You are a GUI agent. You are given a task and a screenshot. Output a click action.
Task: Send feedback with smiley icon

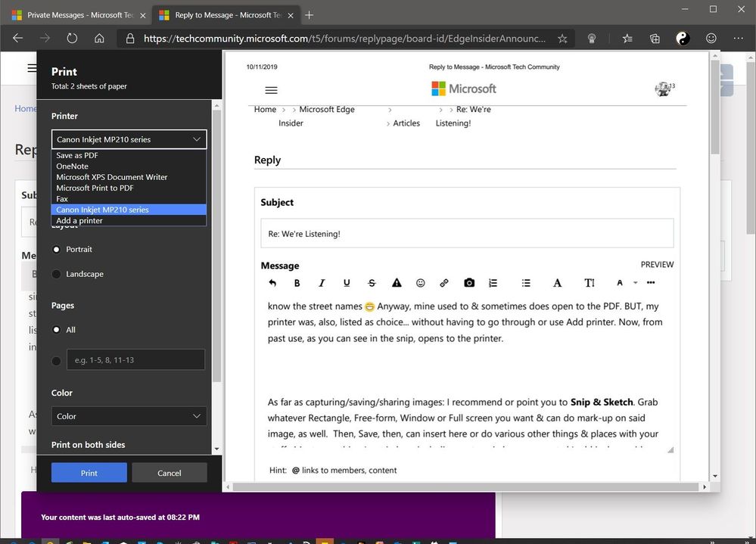coord(711,38)
